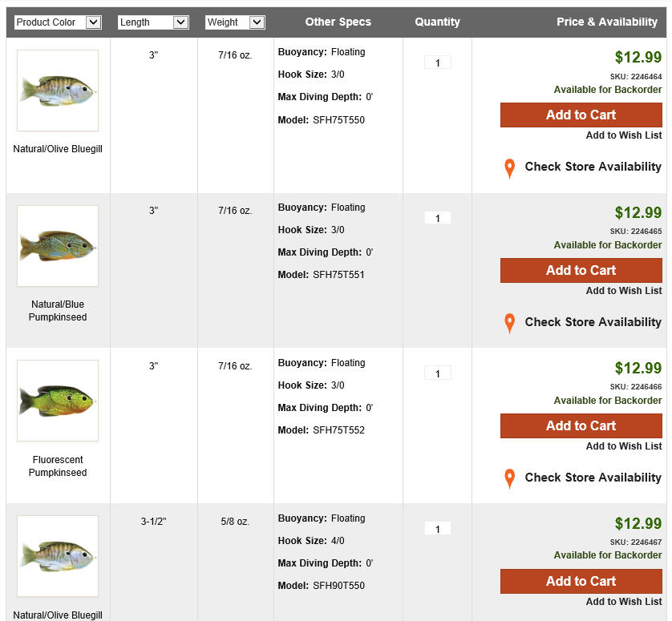View Natural/Olive Bluegill 3" lure thumbnail

tap(58, 91)
